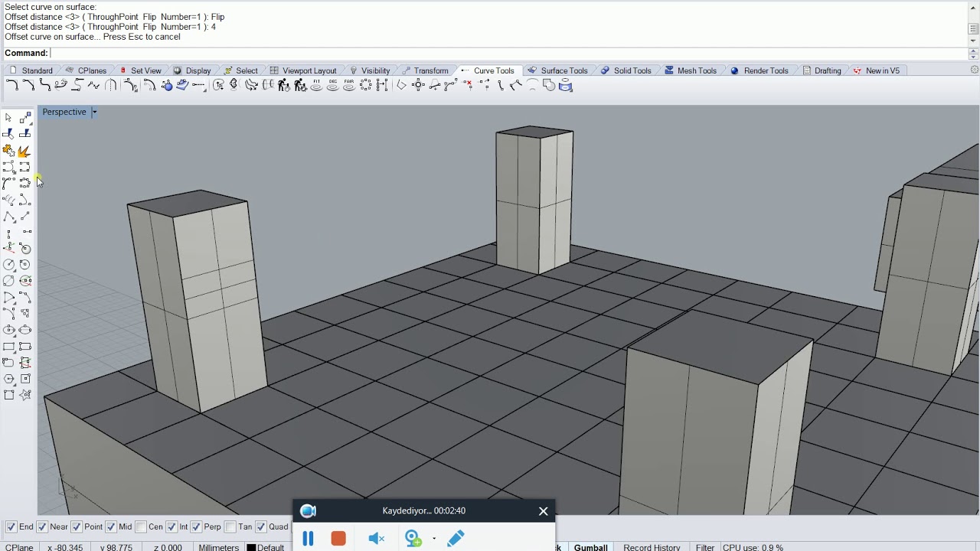Click the command history scrollbar
The width and height of the screenshot is (980, 551).
pos(974,23)
